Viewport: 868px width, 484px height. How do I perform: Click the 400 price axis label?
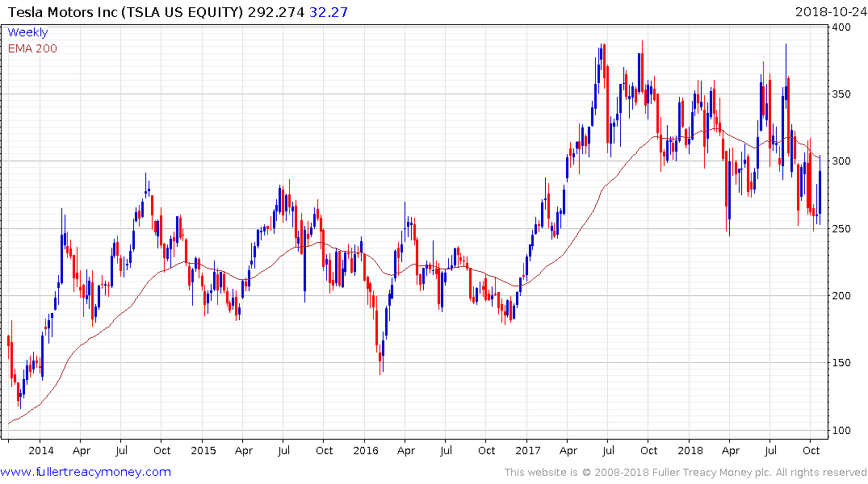click(841, 27)
